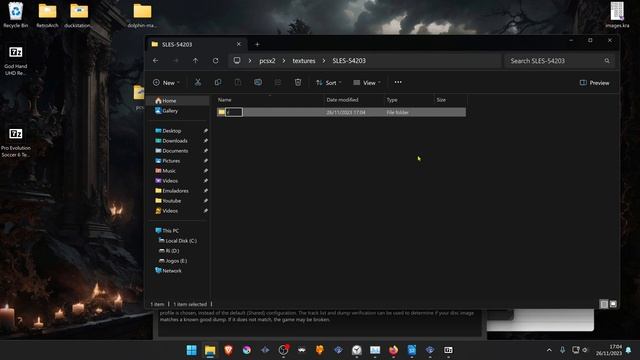This screenshot has width=640, height=360.
Task: Sort by Type column header
Action: pyautogui.click(x=392, y=100)
